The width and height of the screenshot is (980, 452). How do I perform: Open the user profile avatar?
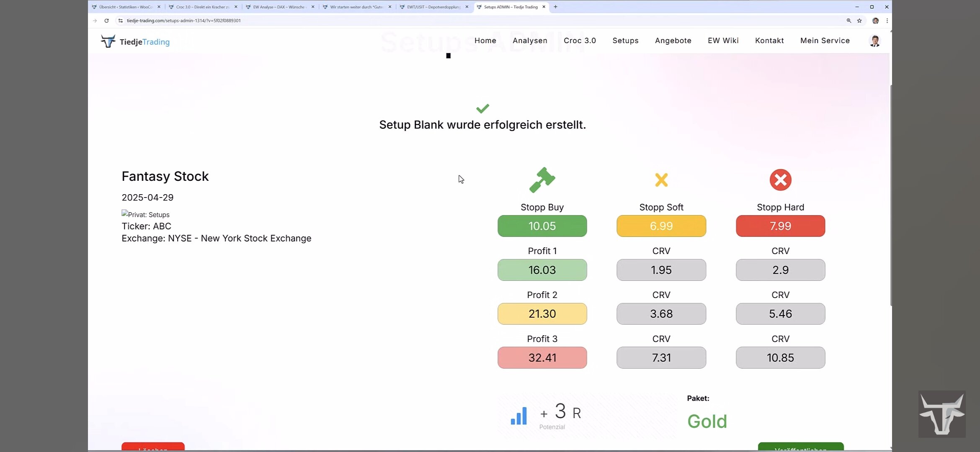[874, 41]
